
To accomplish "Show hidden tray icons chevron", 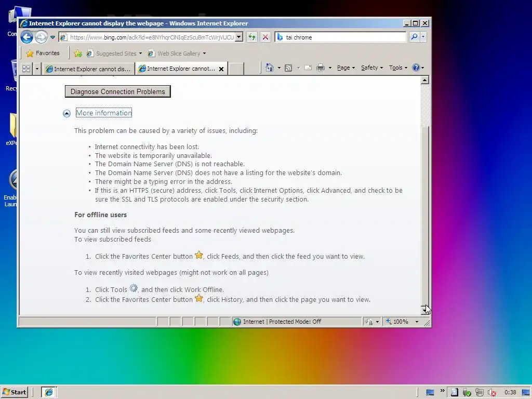I will pyautogui.click(x=442, y=391).
